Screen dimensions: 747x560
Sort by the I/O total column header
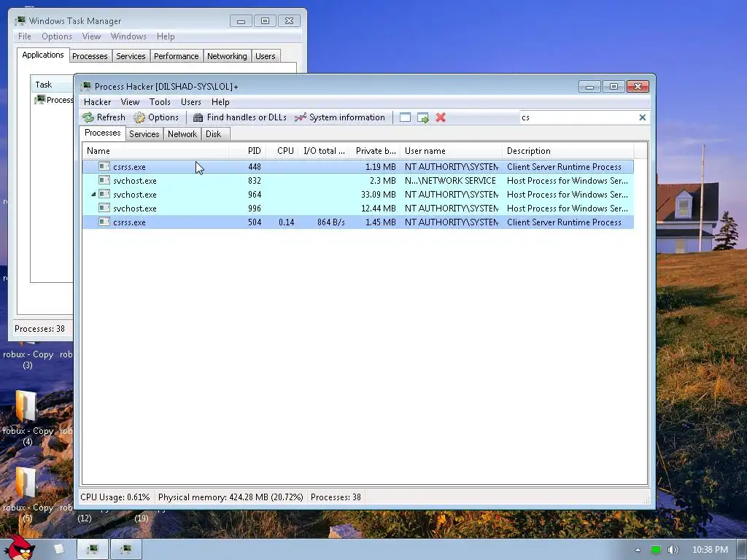(323, 151)
